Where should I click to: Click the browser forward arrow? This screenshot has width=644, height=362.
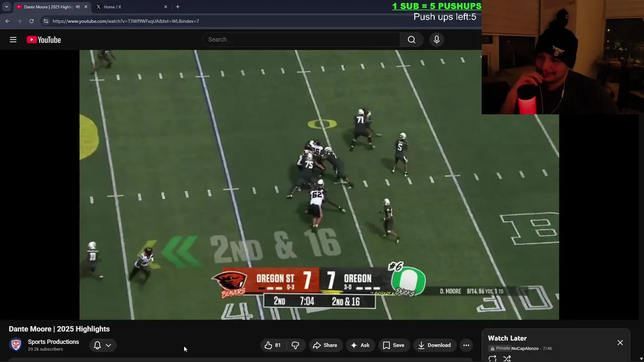20,21
